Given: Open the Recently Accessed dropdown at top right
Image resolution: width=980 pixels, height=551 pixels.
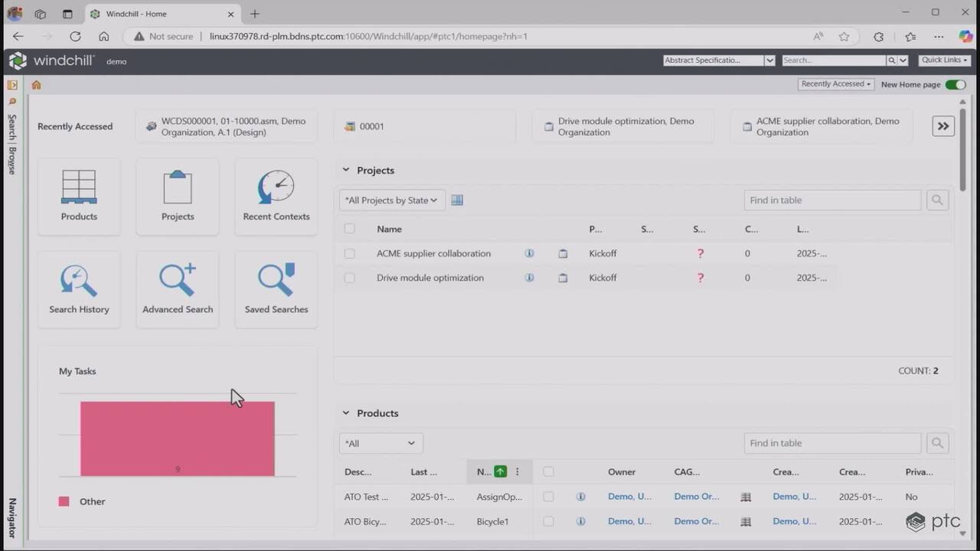Looking at the screenshot, I should (836, 84).
